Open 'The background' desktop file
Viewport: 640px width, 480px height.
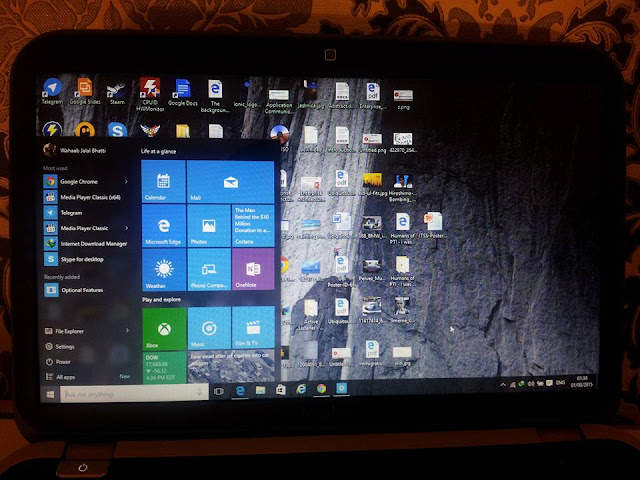pos(215,96)
